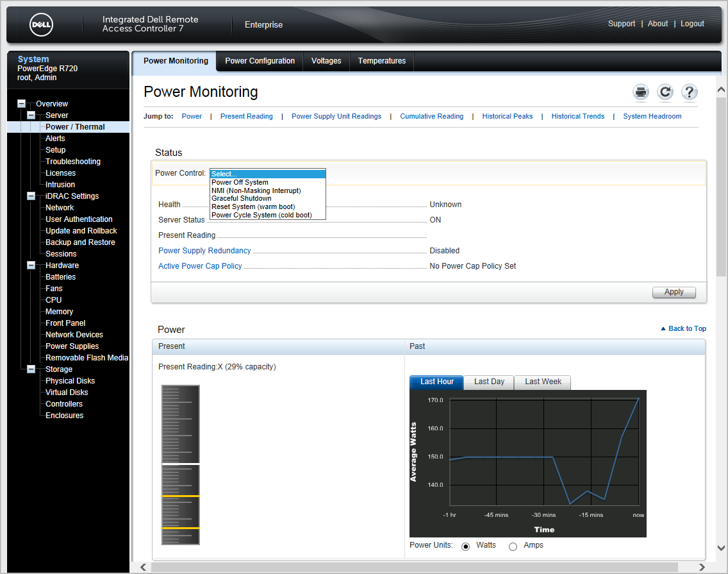Select the Watts power unit radio button
The height and width of the screenshot is (574, 728).
[x=466, y=546]
